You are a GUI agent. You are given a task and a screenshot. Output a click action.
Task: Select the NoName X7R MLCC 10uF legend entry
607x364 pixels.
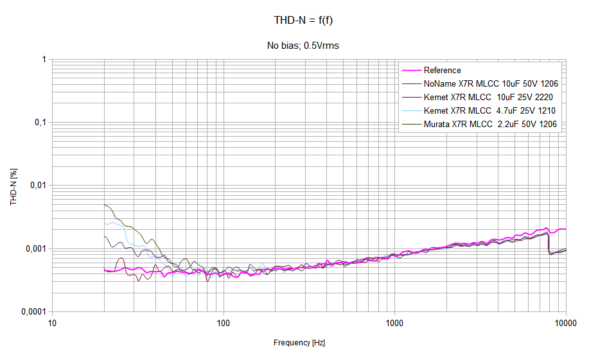491,84
